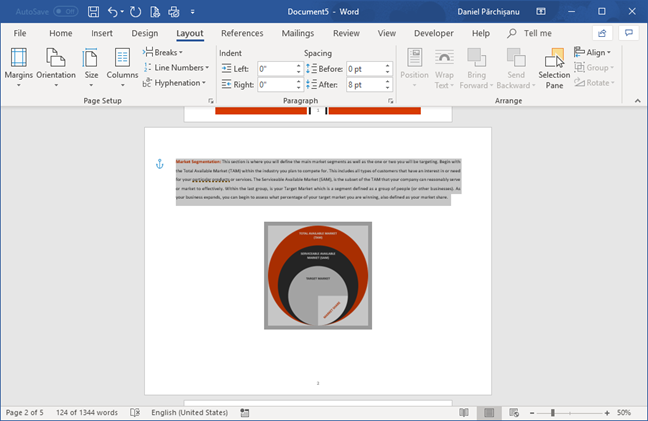Image resolution: width=648 pixels, height=421 pixels.
Task: Launch the Paragraph settings dialog
Action: click(x=391, y=101)
